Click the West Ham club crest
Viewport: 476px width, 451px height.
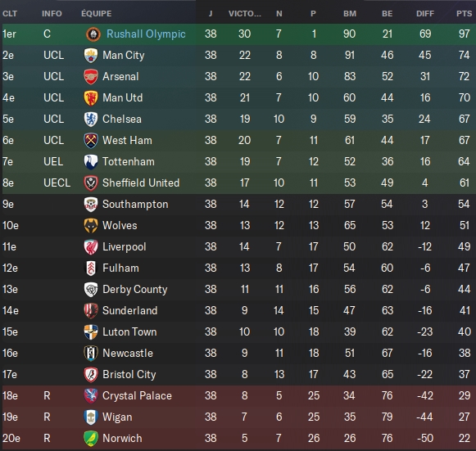pos(91,141)
